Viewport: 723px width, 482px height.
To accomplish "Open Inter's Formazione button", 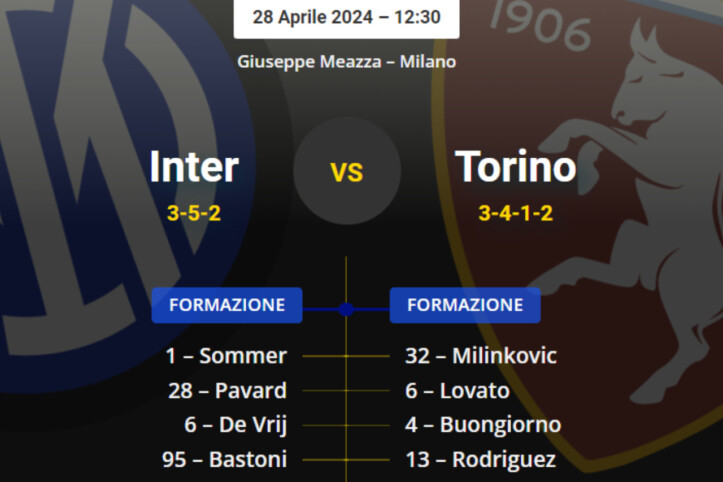I will pyautogui.click(x=227, y=305).
